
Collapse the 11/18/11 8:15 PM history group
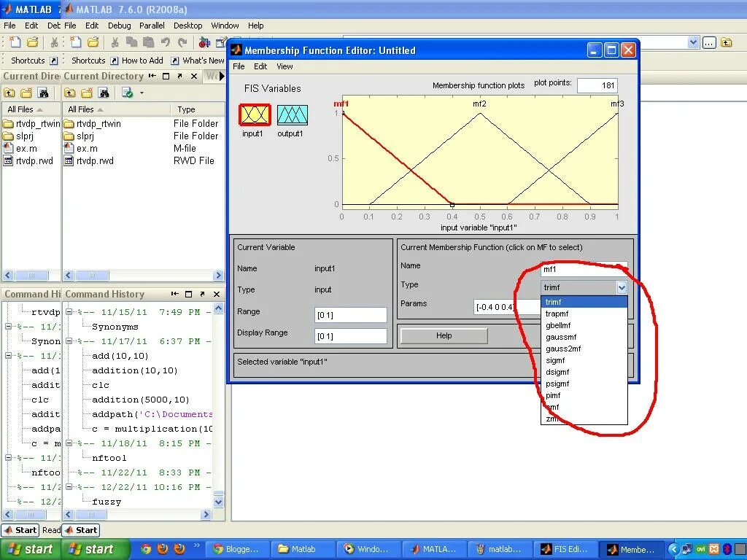pyautogui.click(x=69, y=443)
